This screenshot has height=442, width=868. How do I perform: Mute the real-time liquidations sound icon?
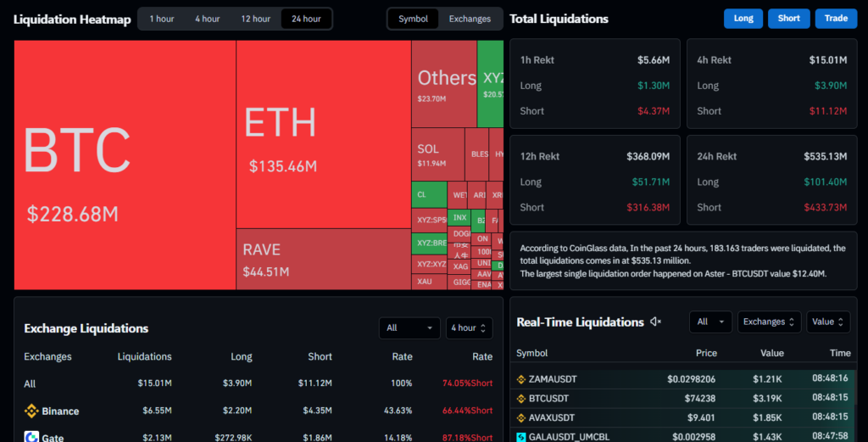click(655, 322)
